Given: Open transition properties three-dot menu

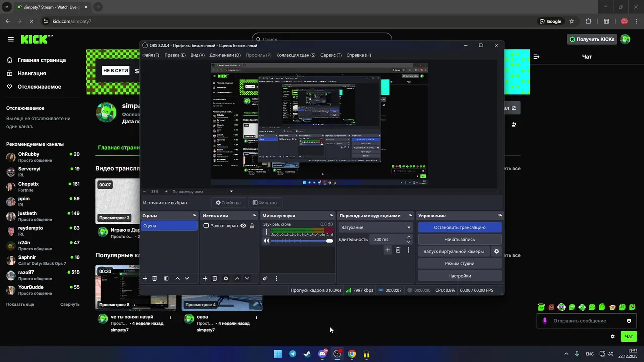Looking at the screenshot, I should (408, 250).
